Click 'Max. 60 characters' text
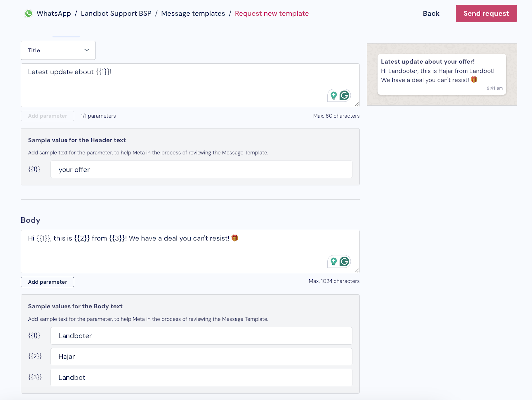 click(x=336, y=116)
